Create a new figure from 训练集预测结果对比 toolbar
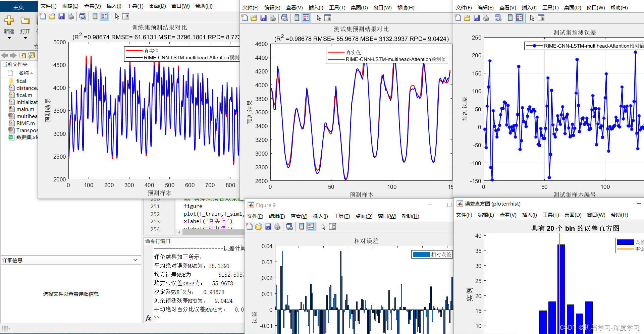 (43, 16)
